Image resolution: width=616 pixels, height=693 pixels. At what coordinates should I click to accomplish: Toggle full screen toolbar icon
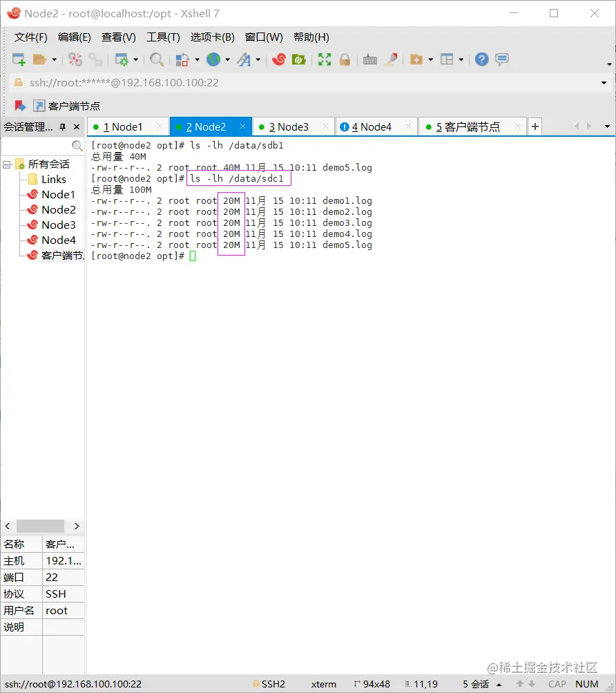pos(325,59)
